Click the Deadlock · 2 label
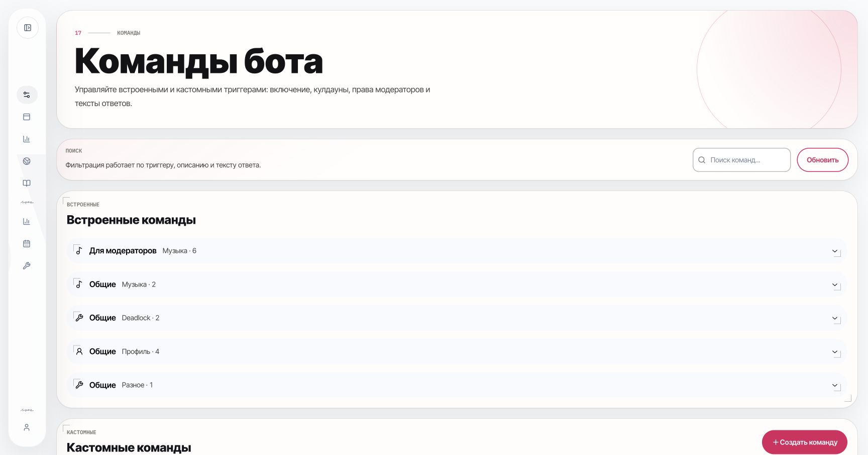The height and width of the screenshot is (455, 868). (x=141, y=318)
